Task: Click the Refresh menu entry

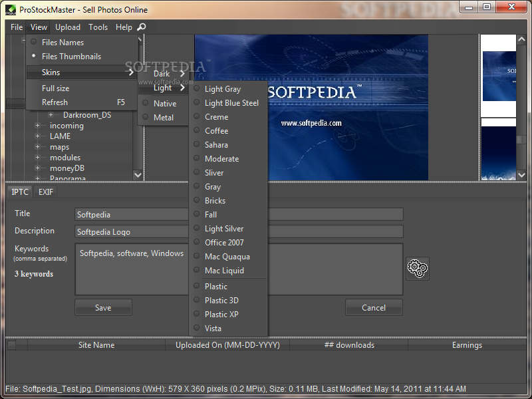Action: pos(81,102)
